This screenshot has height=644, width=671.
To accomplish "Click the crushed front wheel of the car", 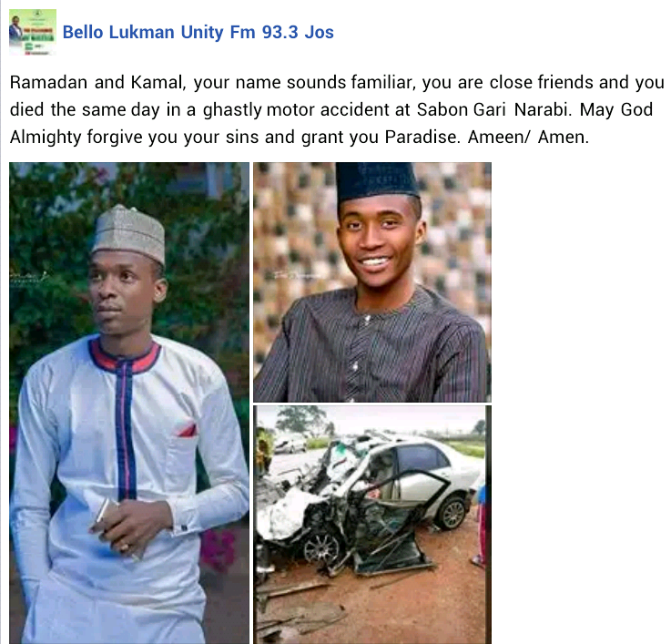I will pyautogui.click(x=322, y=547).
